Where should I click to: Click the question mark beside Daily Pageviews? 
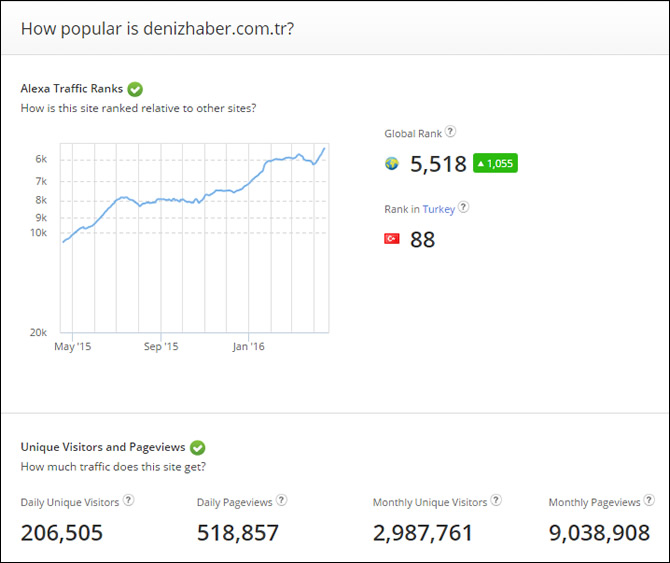tap(282, 500)
